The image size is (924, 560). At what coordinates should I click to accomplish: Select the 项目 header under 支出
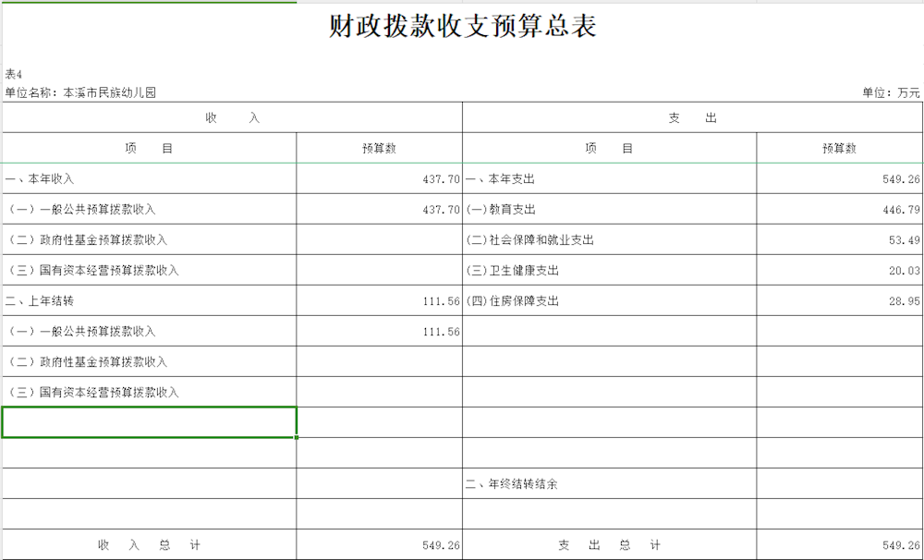[x=609, y=148]
